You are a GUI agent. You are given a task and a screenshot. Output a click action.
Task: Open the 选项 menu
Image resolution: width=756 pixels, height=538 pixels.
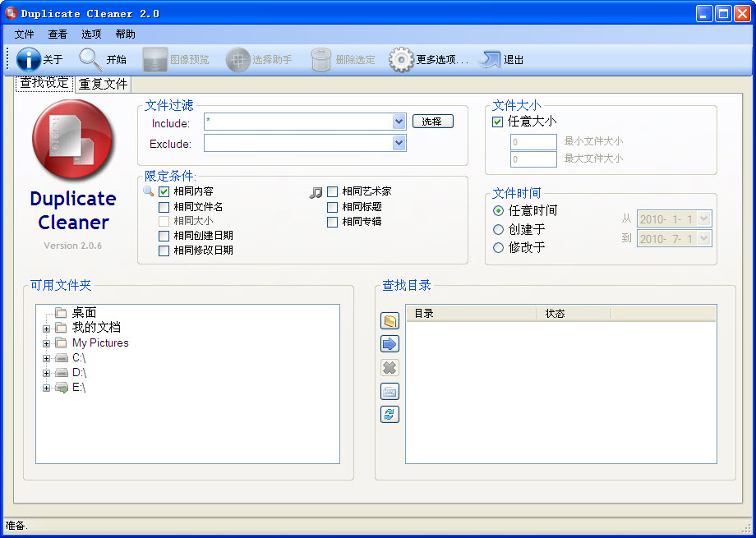pyautogui.click(x=91, y=34)
